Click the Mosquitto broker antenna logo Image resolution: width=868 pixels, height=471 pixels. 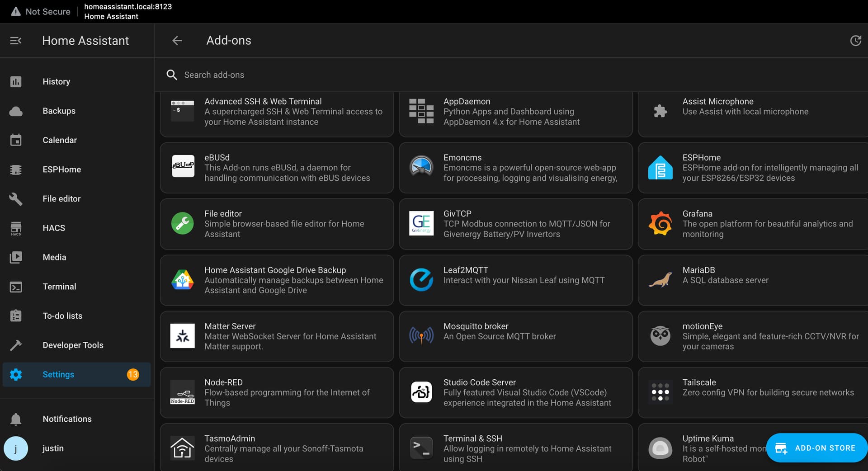tap(421, 336)
